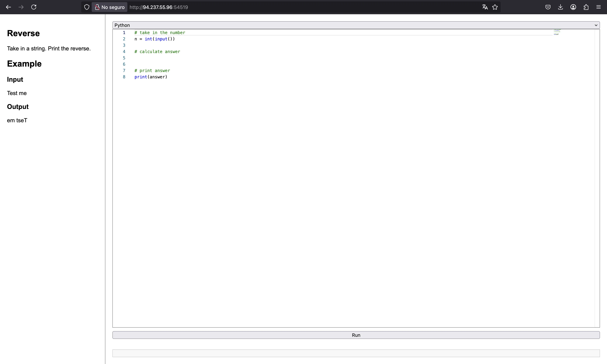Screen dimensions: 607x364
Task: Click the 'print(answer)' code line
Action: click(151, 77)
